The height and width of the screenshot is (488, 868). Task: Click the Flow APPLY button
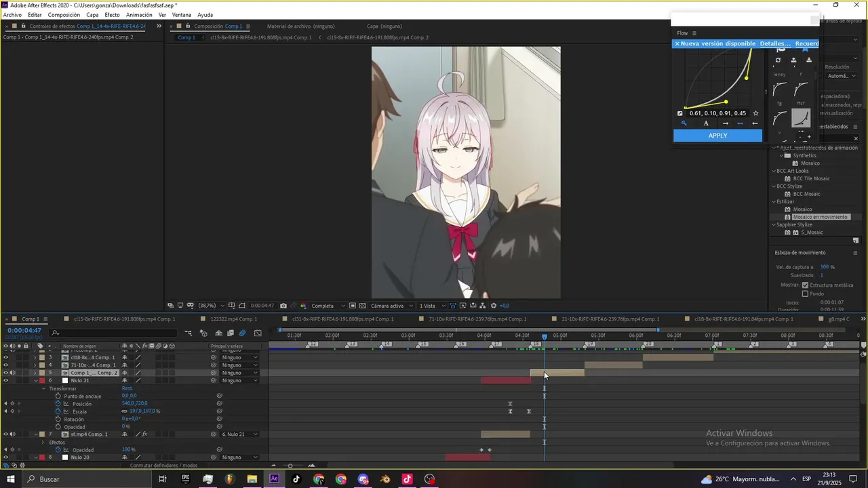(717, 136)
